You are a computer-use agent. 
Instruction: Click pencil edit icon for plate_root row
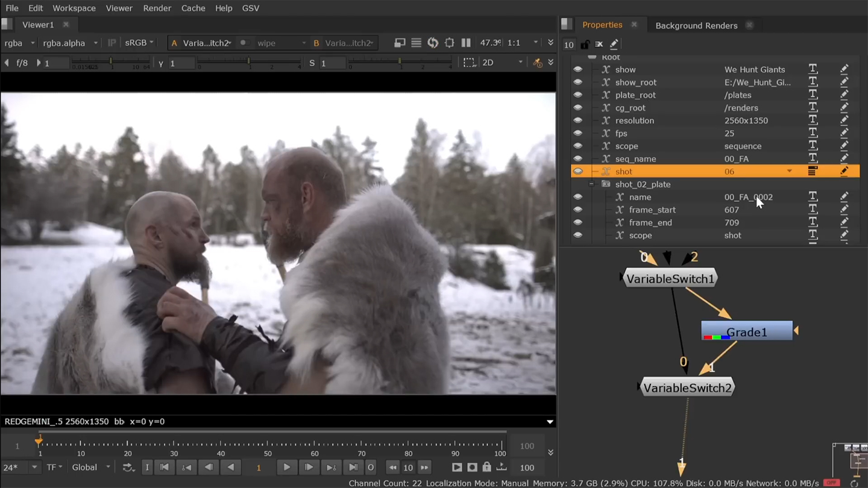pyautogui.click(x=844, y=95)
